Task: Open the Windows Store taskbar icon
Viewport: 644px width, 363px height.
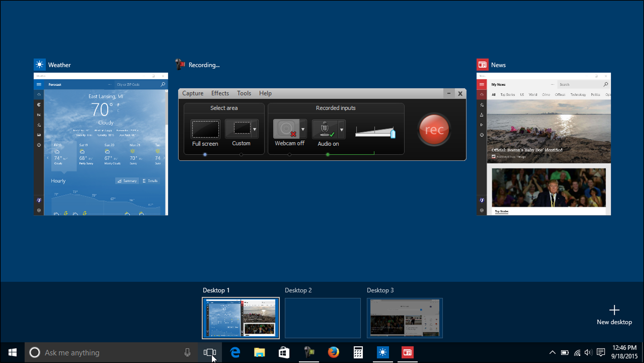Action: (x=284, y=352)
